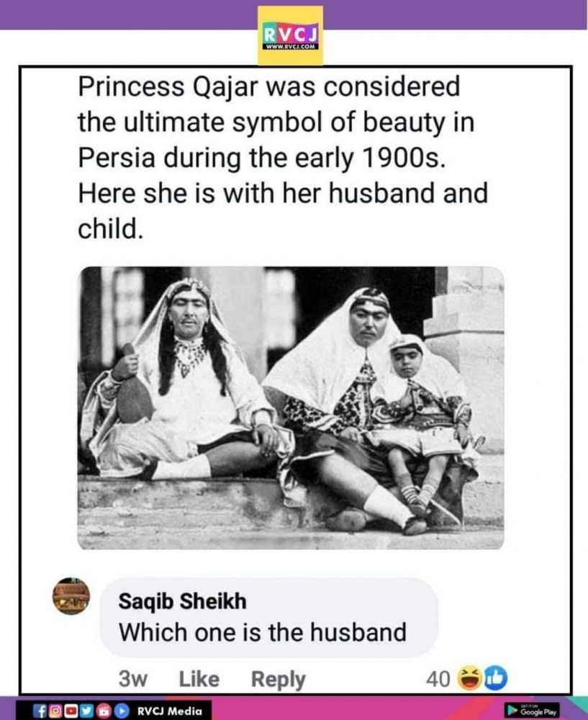
Task: Open the 40 reactions count
Action: [438, 678]
